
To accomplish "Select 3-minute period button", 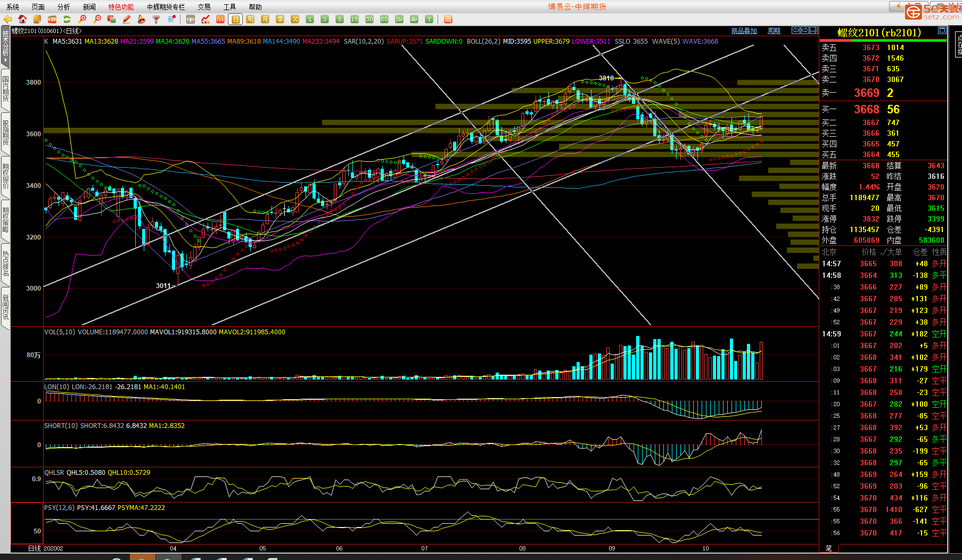I will 325,19.
